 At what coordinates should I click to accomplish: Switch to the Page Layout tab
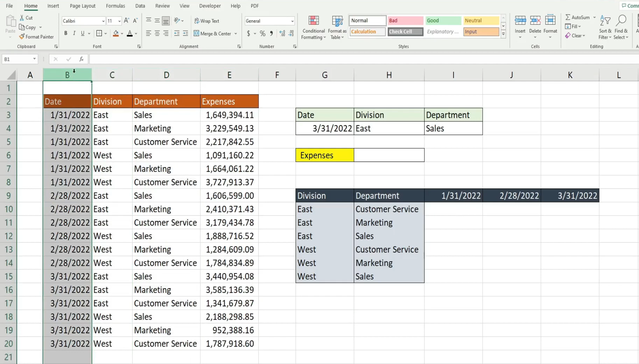click(x=83, y=6)
